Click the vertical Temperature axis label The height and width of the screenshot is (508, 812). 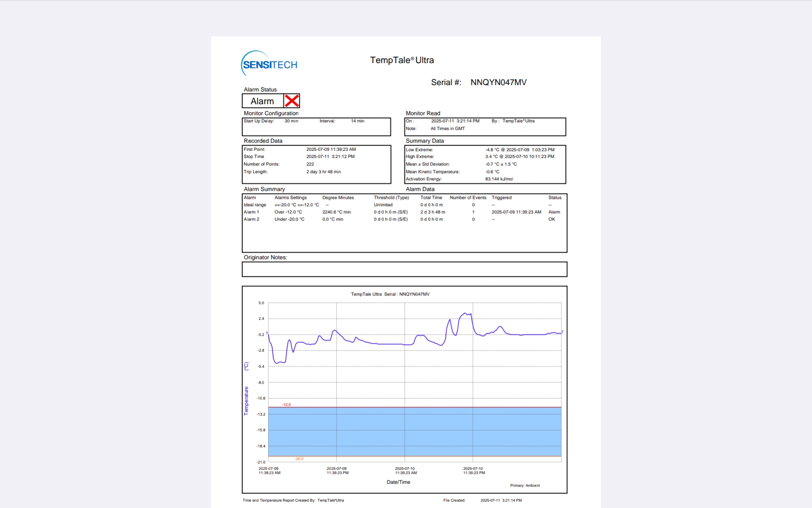tap(246, 400)
